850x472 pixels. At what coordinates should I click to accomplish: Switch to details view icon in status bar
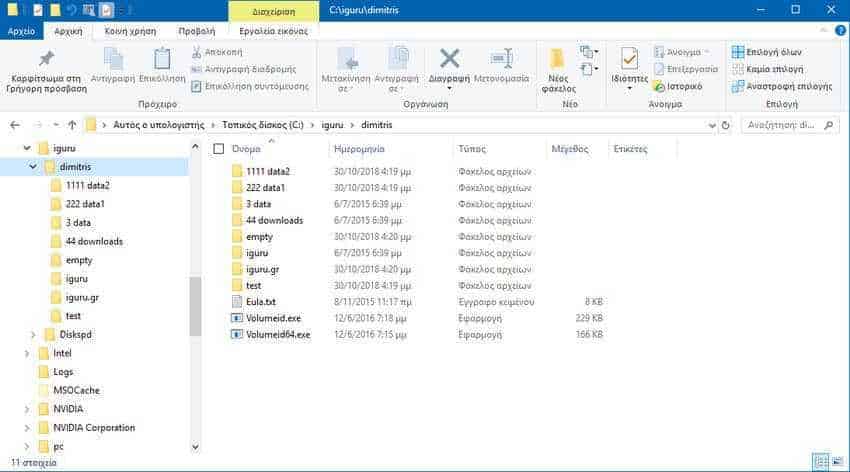821,462
